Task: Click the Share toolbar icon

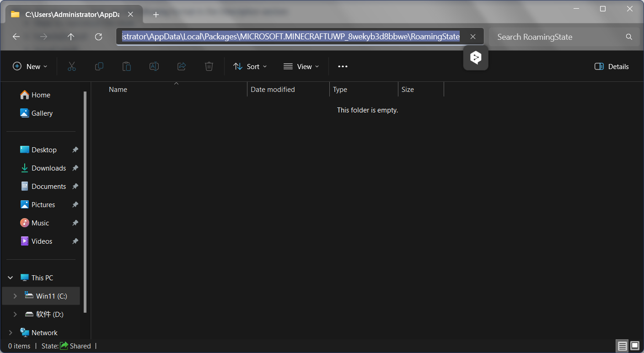Action: coord(182,66)
